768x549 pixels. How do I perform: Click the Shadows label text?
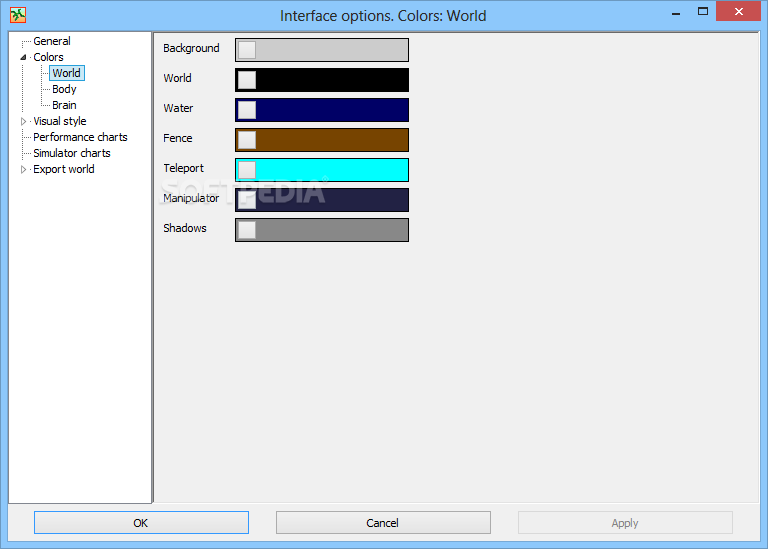tap(185, 228)
